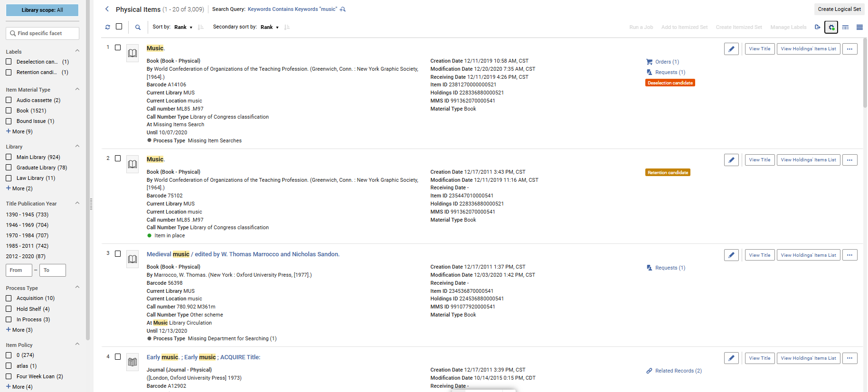Open the three-dot menu for item 2
Viewport: 868px width, 392px height.
point(849,160)
